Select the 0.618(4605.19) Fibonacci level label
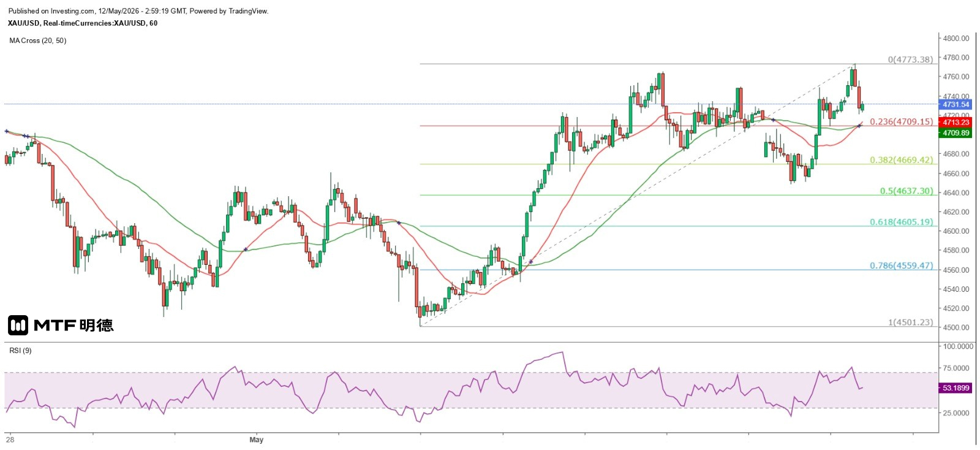 902,222
